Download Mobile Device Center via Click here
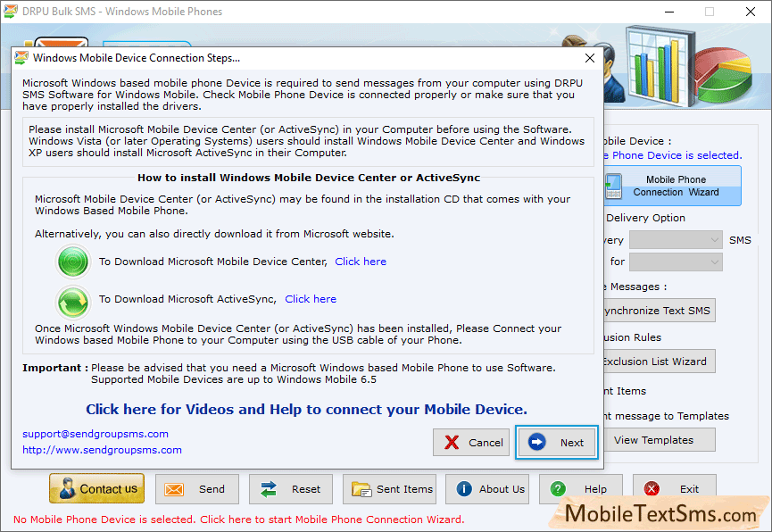772x532 pixels. [x=361, y=262]
